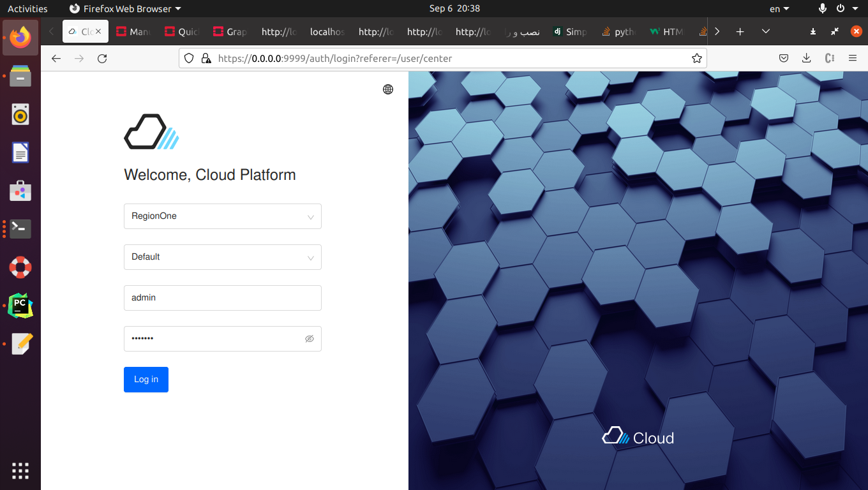Toggle password visibility eye icon
Viewport: 868px width, 490px height.
tap(310, 339)
